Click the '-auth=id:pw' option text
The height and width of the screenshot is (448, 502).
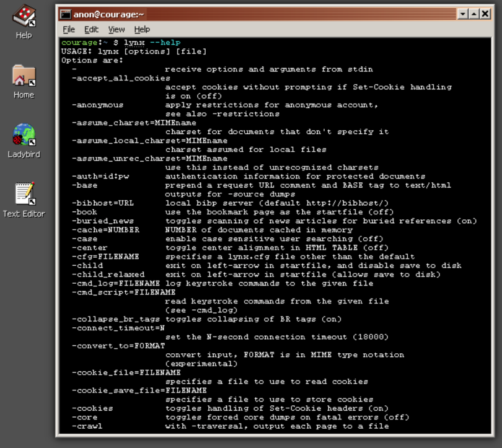[x=100, y=177]
